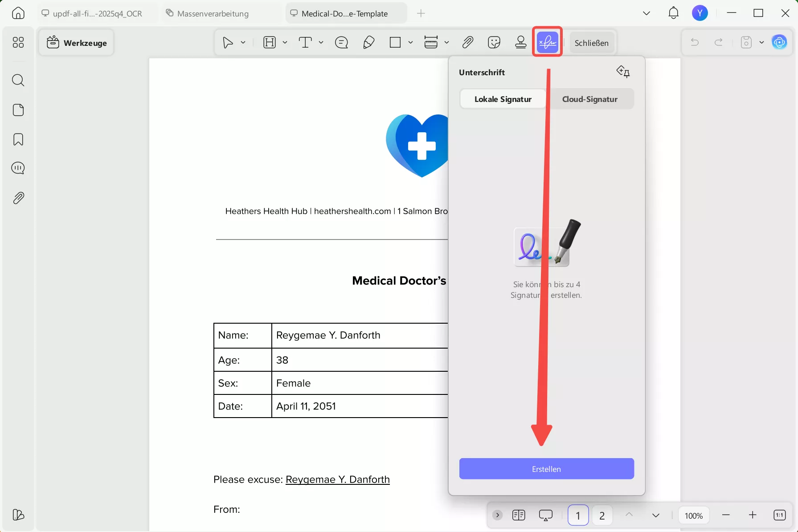Open the tab list dropdown chevron

tap(647, 13)
